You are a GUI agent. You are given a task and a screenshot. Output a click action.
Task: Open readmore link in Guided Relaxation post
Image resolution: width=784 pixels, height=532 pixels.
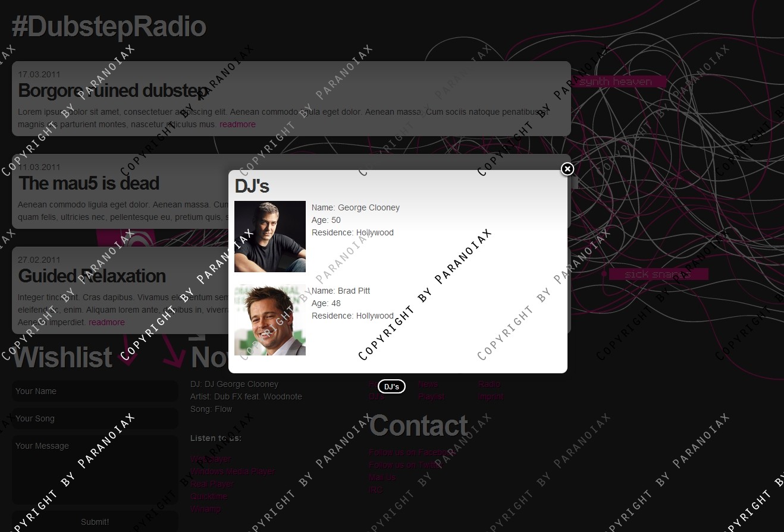pos(106,322)
